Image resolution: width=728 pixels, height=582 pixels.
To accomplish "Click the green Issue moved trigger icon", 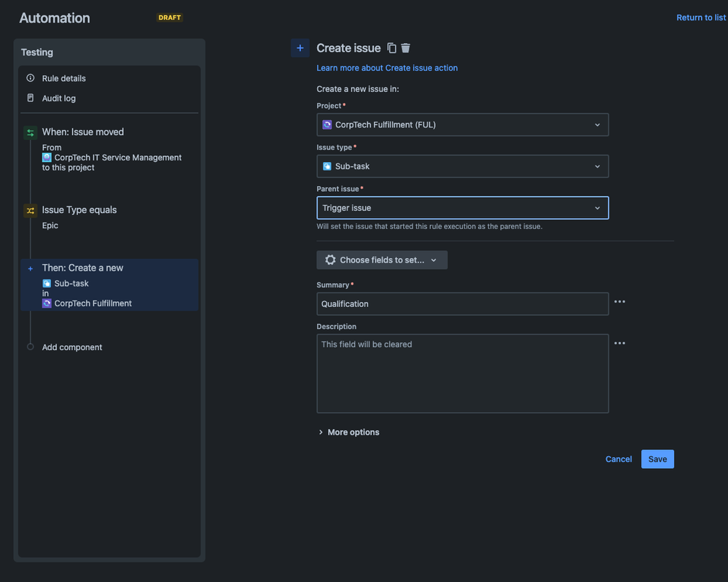I will pyautogui.click(x=30, y=133).
